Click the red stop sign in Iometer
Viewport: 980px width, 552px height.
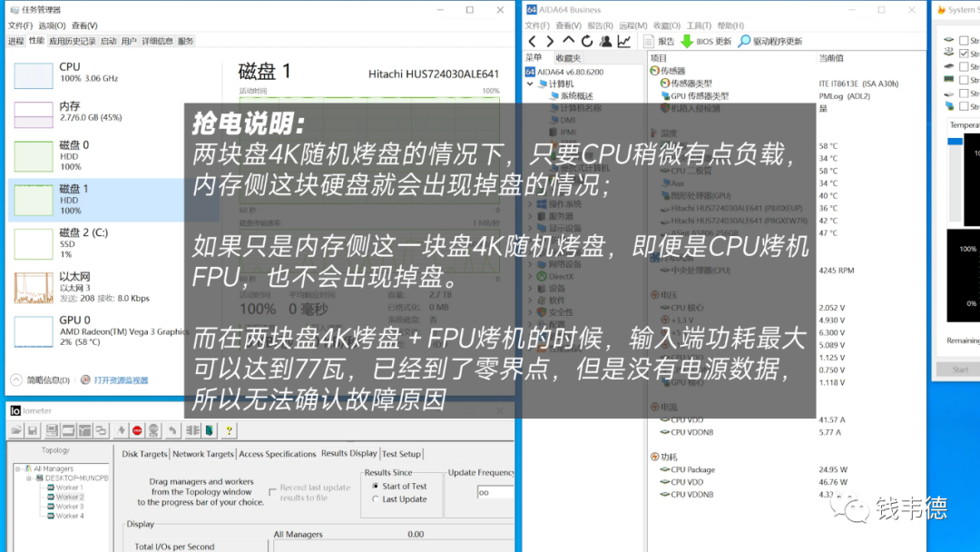coord(137,430)
